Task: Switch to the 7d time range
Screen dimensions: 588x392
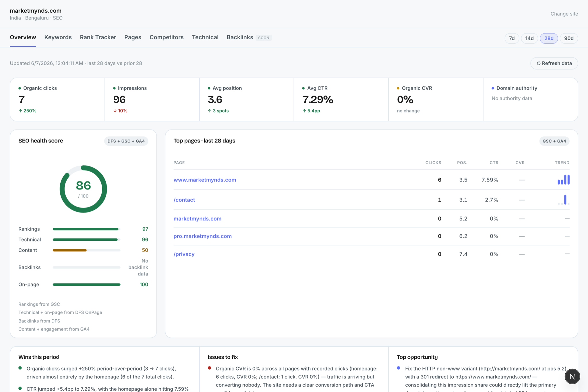Action: (x=512, y=38)
